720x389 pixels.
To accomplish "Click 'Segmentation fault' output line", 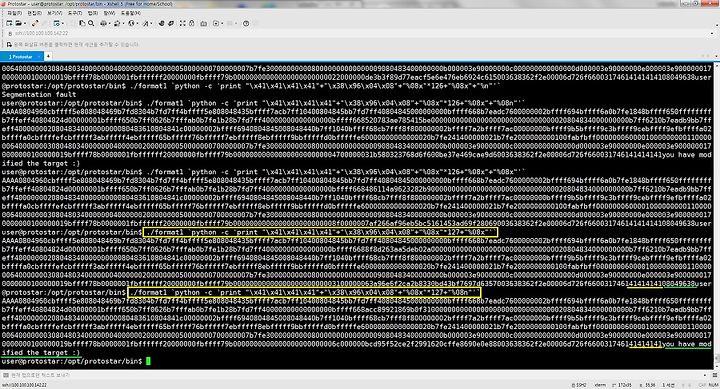I will point(39,95).
